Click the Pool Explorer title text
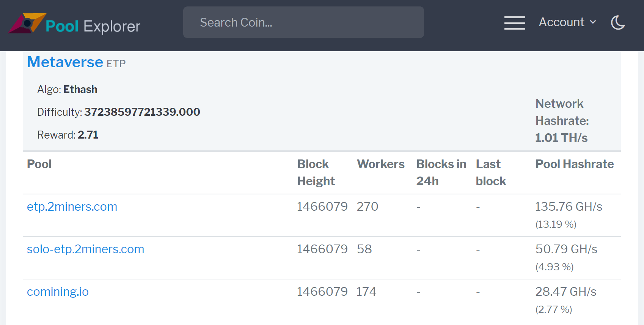This screenshot has width=644, height=325. [x=93, y=26]
